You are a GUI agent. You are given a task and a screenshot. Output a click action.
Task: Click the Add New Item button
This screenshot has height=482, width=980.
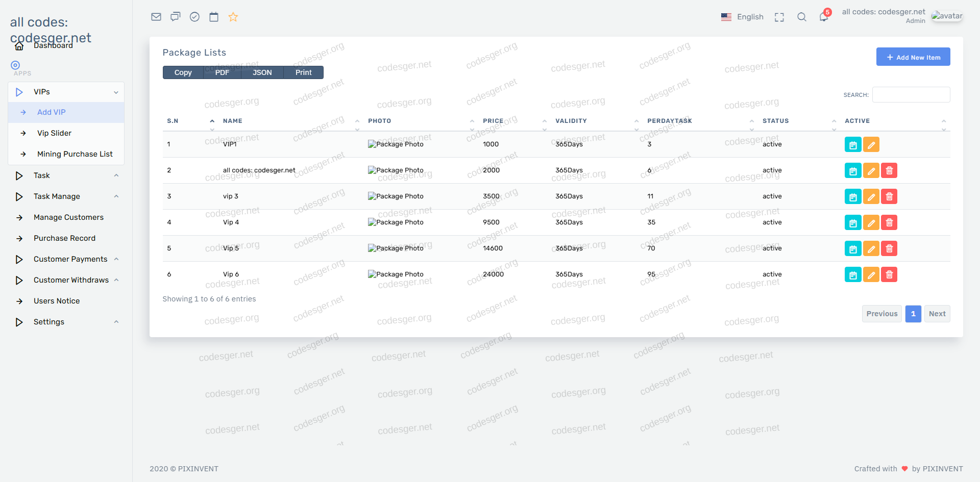[x=913, y=57]
